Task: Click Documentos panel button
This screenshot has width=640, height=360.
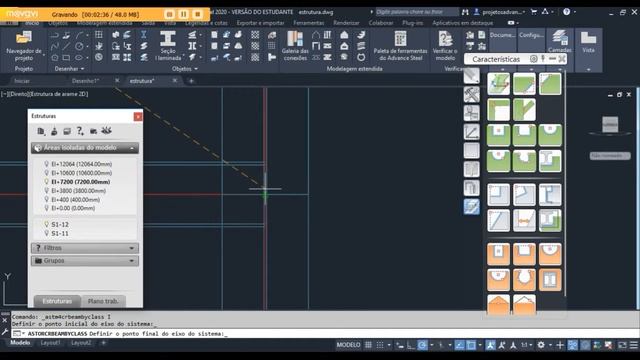Action: pos(502,35)
